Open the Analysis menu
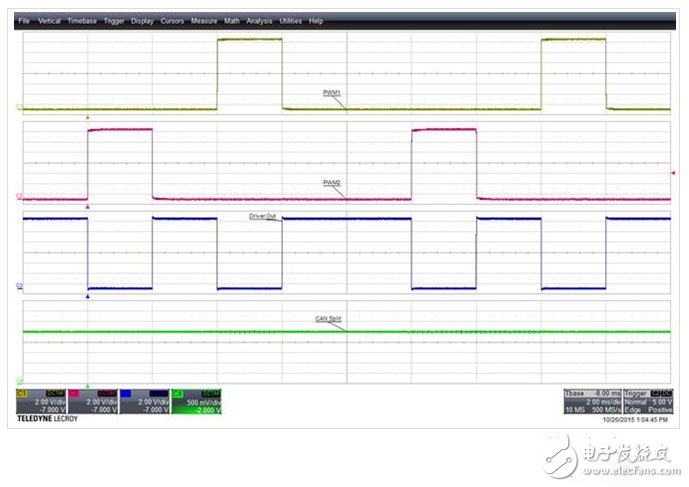This screenshot has height=487, width=689. coord(259,21)
